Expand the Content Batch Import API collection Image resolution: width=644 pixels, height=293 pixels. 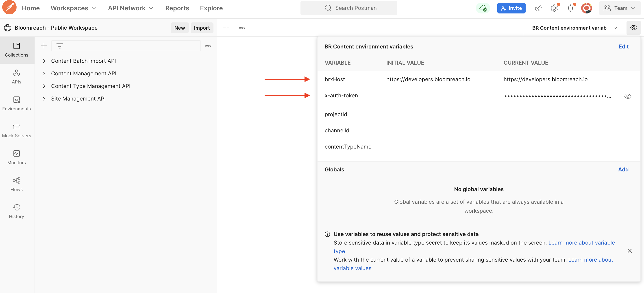(x=44, y=61)
